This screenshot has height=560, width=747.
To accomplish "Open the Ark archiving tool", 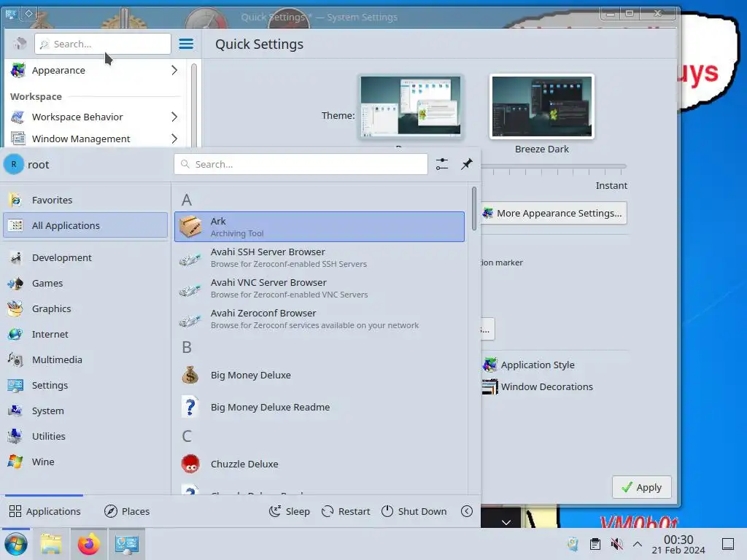I will pyautogui.click(x=320, y=227).
